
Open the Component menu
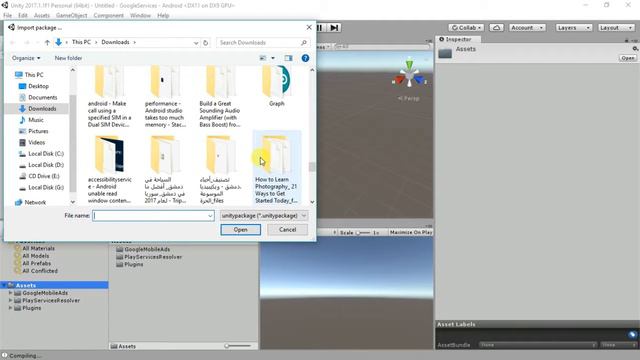[x=108, y=16]
